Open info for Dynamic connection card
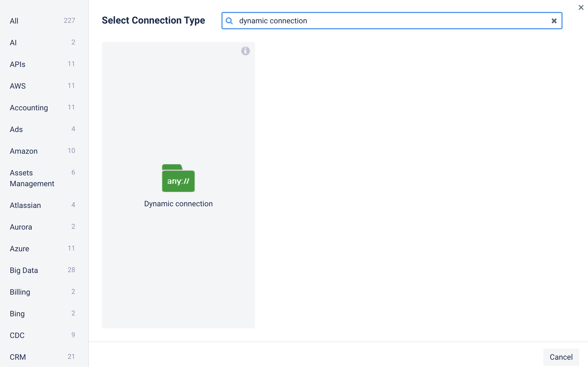 coord(246,51)
